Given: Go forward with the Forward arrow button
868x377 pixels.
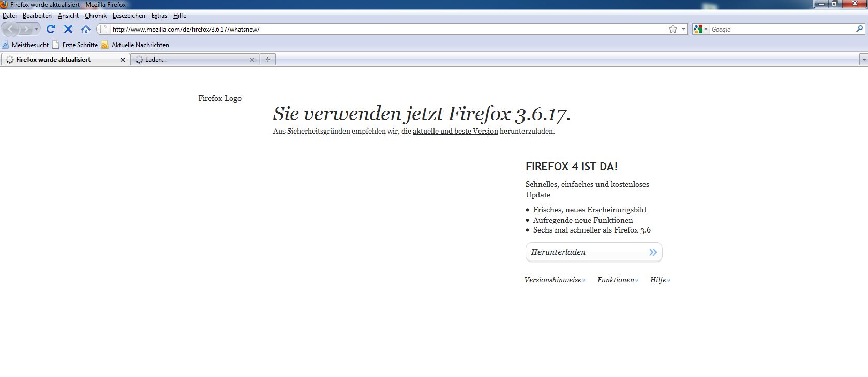Looking at the screenshot, I should pyautogui.click(x=25, y=29).
